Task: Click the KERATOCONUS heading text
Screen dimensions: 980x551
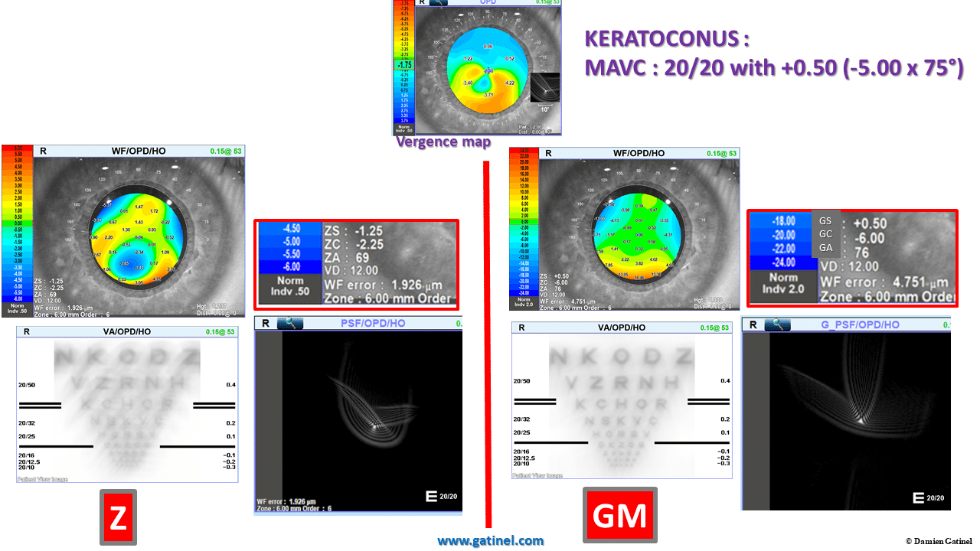Action: (666, 39)
